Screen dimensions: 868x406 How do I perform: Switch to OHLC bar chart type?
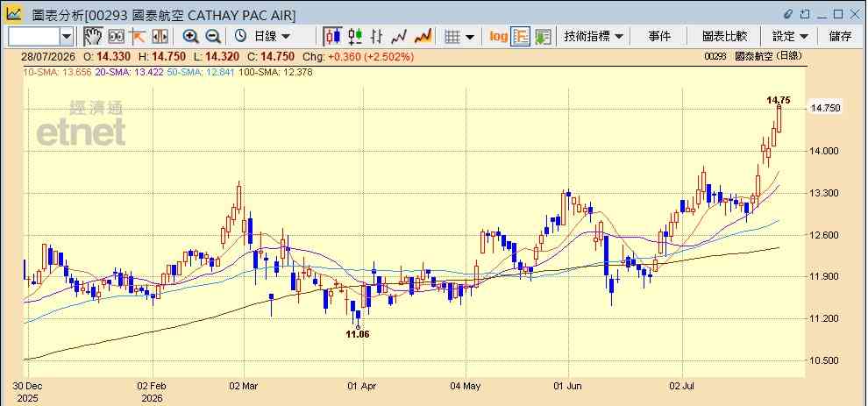tap(377, 37)
